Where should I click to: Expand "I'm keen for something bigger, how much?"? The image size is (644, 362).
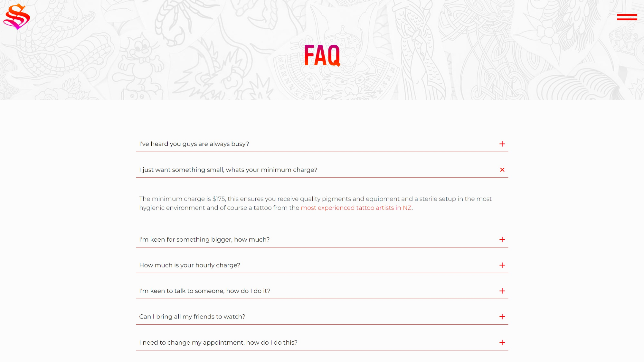coord(322,239)
